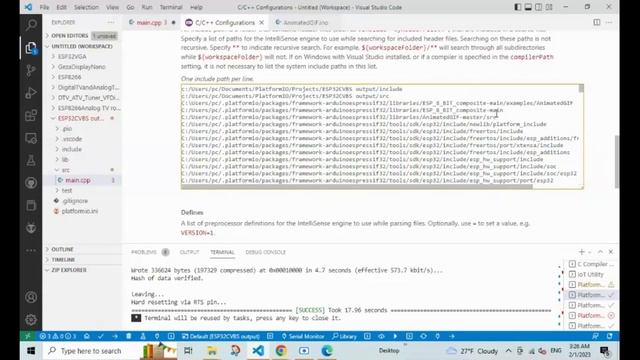Open the PlatformIO alien head view
The width and height of the screenshot is (640, 360).
click(31, 228)
